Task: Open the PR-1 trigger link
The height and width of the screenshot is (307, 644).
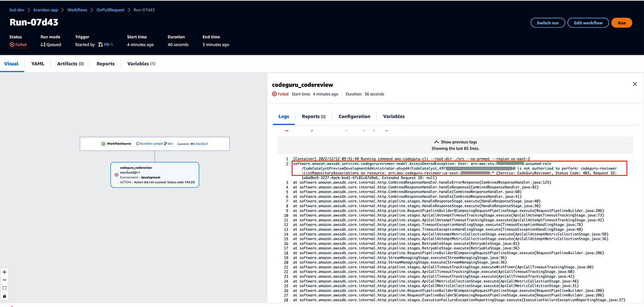Action: [109, 45]
